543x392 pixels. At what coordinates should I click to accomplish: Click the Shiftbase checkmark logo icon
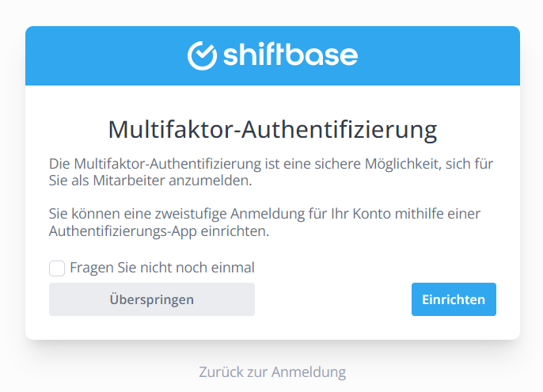[x=203, y=55]
